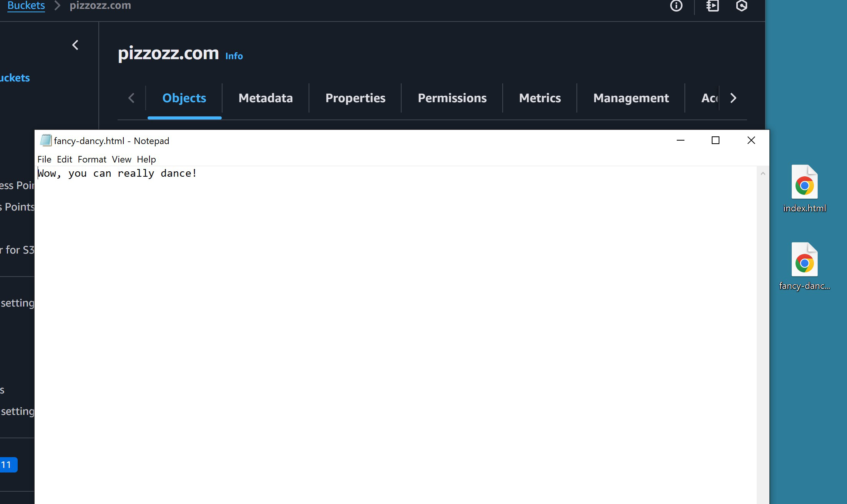Click Notepad's scrollbar up arrow

[763, 174]
